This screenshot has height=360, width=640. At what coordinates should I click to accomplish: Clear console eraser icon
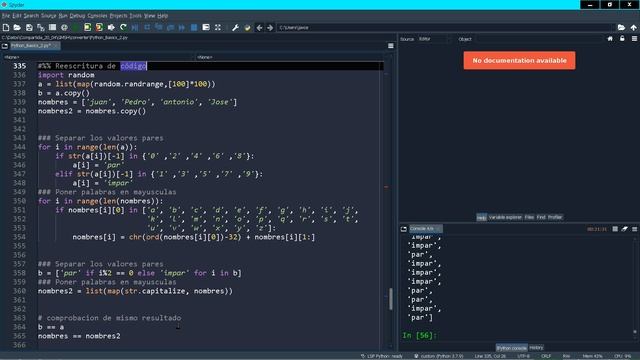[x=624, y=229]
